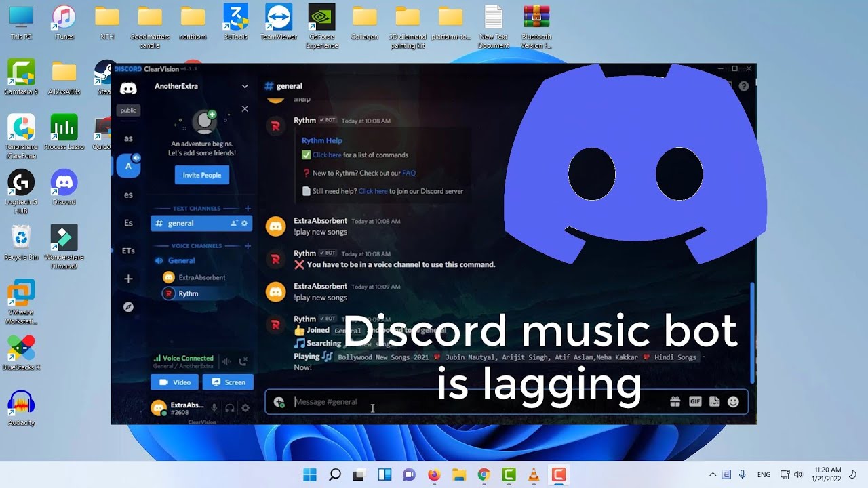Select the Recycle Bin desktop icon
868x488 pixels.
pos(21,243)
